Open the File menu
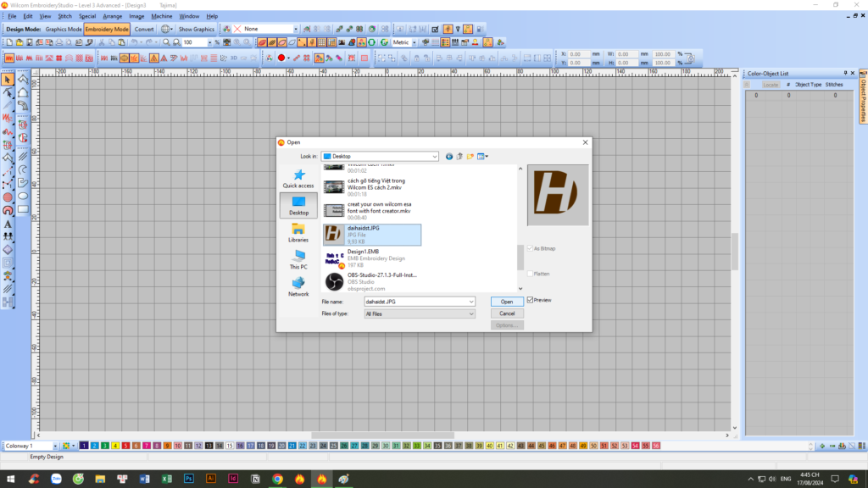Viewport: 868px width, 488px height. [x=12, y=16]
